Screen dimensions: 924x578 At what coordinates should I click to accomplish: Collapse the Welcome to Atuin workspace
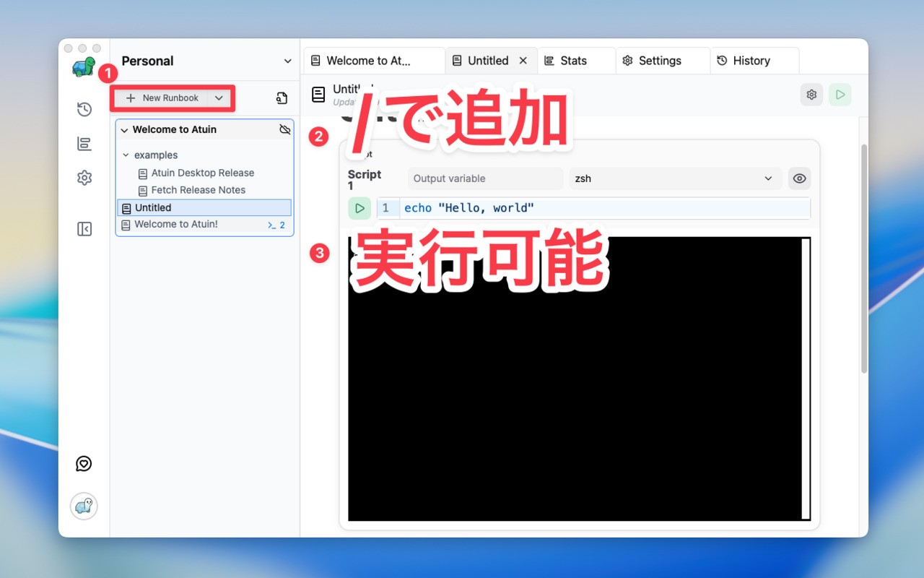(x=124, y=130)
